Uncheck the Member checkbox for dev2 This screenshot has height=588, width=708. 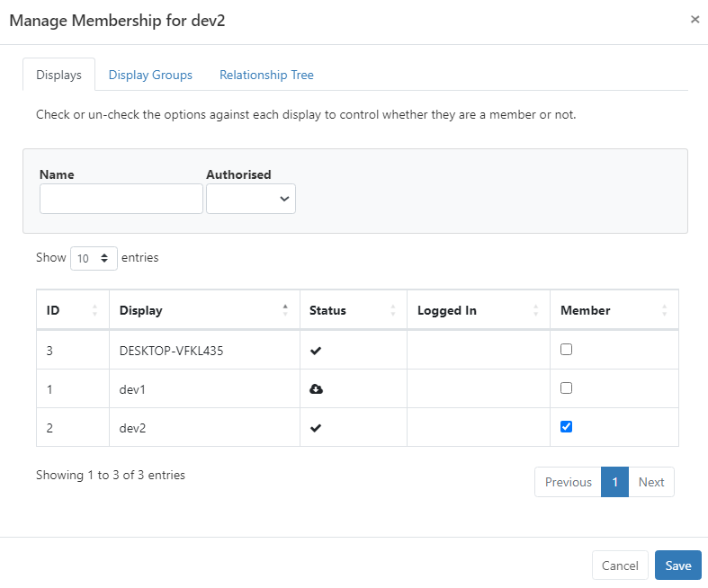566,426
